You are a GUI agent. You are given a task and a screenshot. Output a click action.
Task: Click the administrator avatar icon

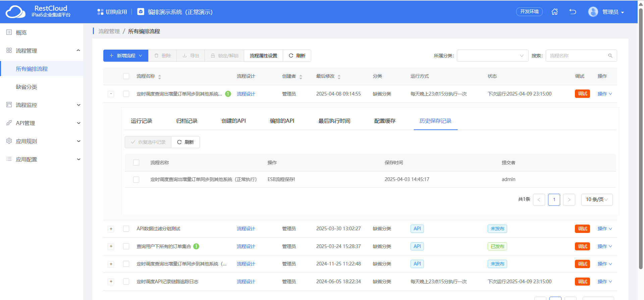[x=593, y=12]
